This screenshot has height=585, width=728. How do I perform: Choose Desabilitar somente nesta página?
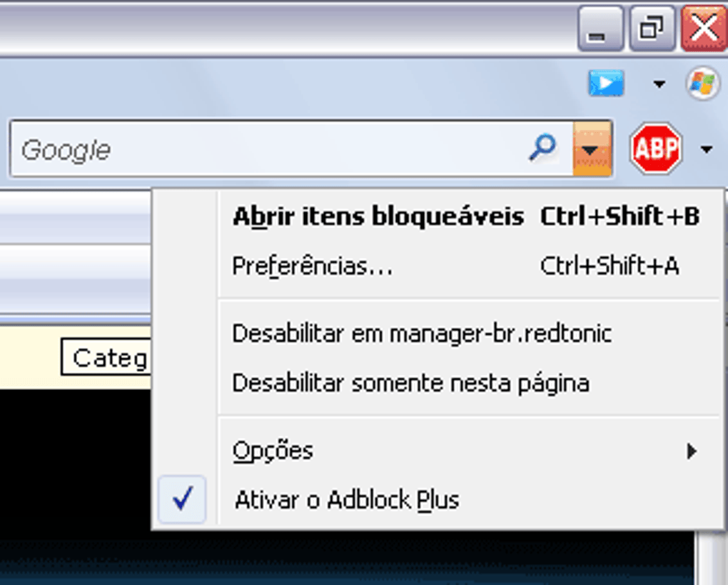tap(410, 384)
